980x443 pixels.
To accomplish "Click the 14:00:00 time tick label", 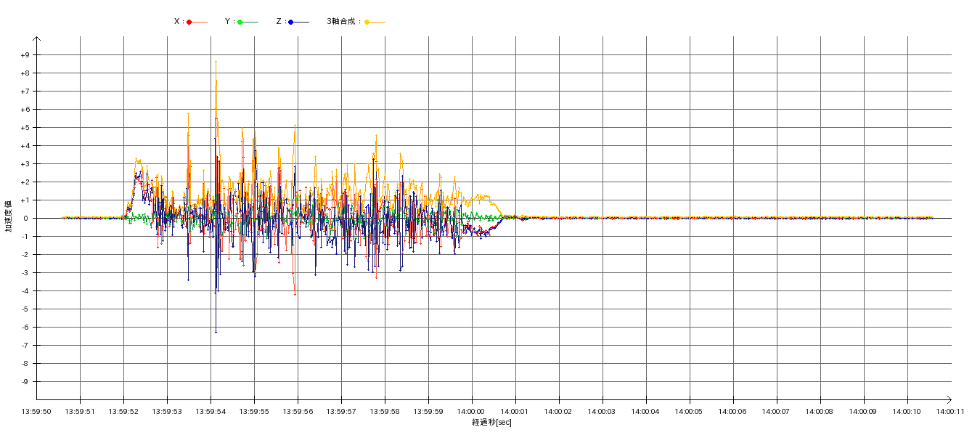I will click(x=472, y=411).
